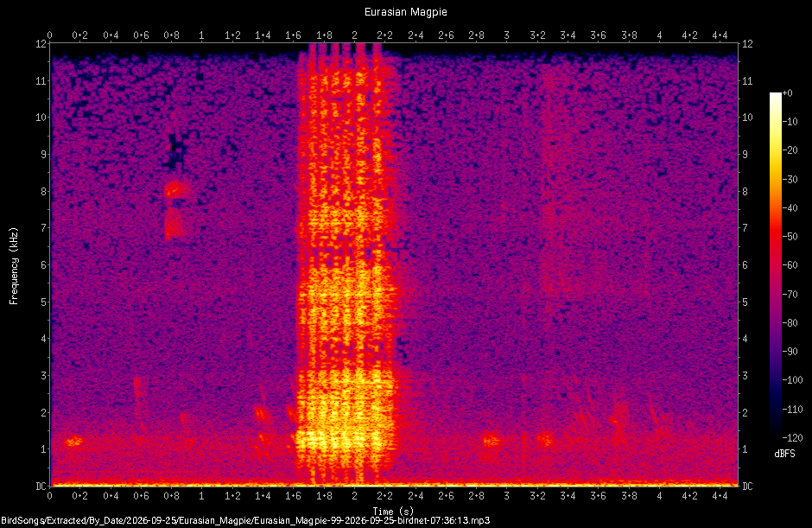Click the -40 color scale value

click(x=790, y=207)
